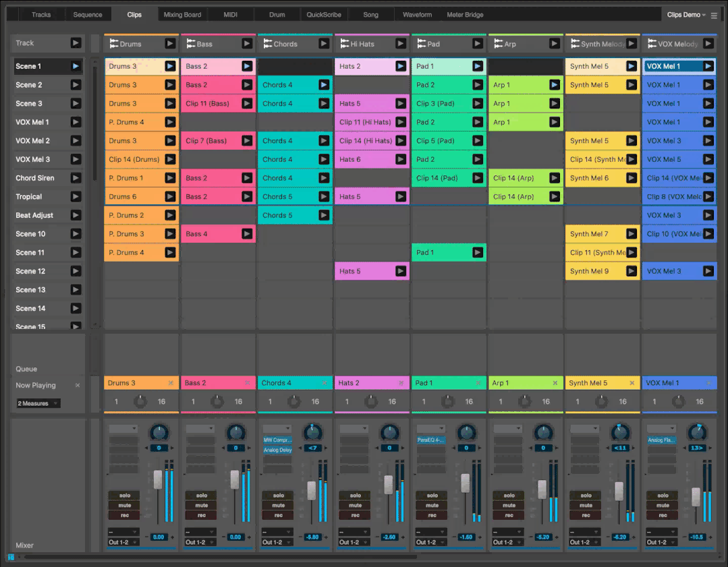Record-enable the Pad mixer channel
The width and height of the screenshot is (728, 567).
click(x=432, y=515)
